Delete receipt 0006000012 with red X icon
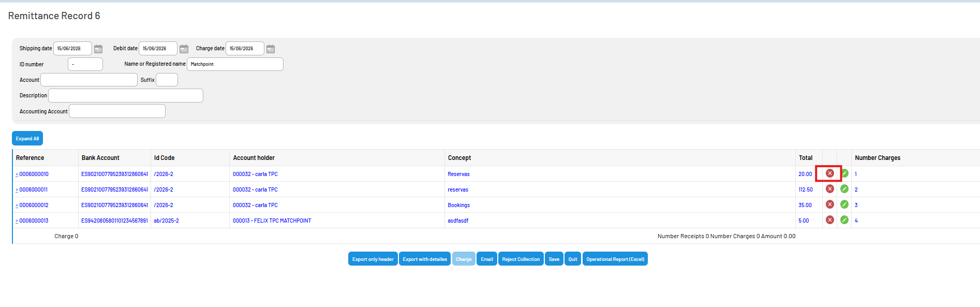This screenshot has width=980, height=307. point(830,204)
